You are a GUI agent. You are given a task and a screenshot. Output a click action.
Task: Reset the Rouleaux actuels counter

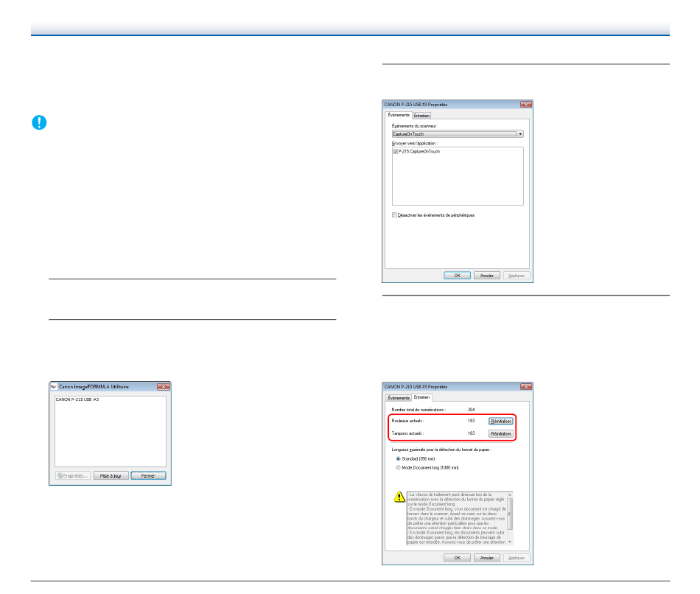tap(500, 421)
